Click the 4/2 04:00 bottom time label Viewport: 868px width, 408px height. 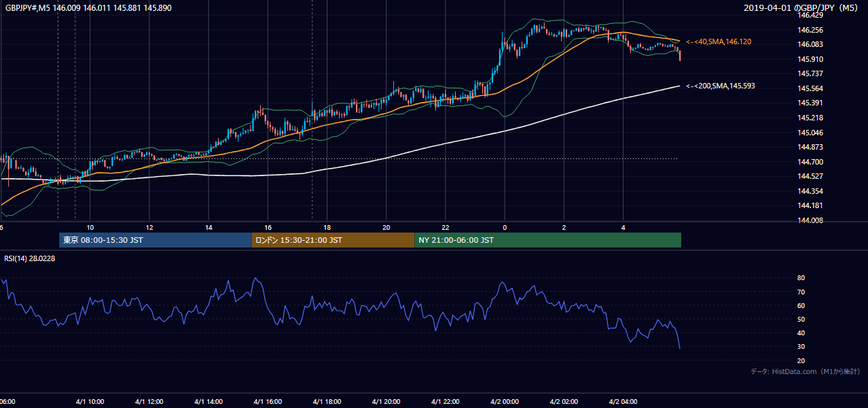(x=623, y=402)
